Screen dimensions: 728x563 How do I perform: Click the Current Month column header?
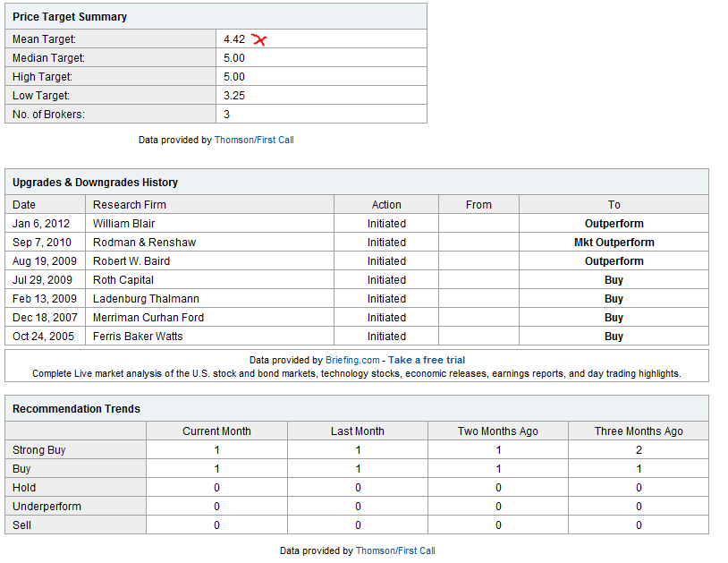pos(216,431)
